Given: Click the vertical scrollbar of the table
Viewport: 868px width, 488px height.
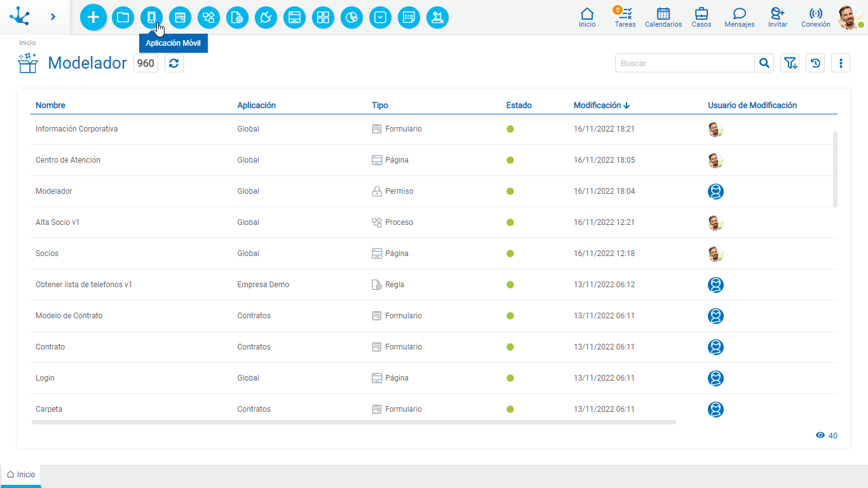Looking at the screenshot, I should point(835,169).
